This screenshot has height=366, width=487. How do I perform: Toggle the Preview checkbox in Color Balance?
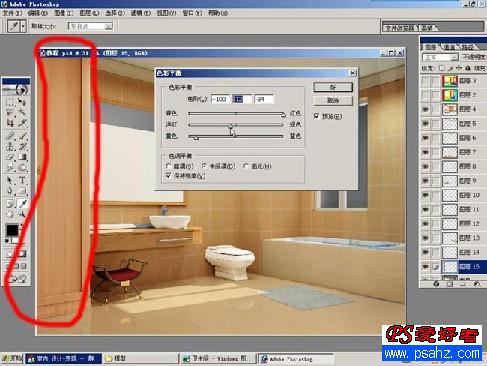coord(317,116)
